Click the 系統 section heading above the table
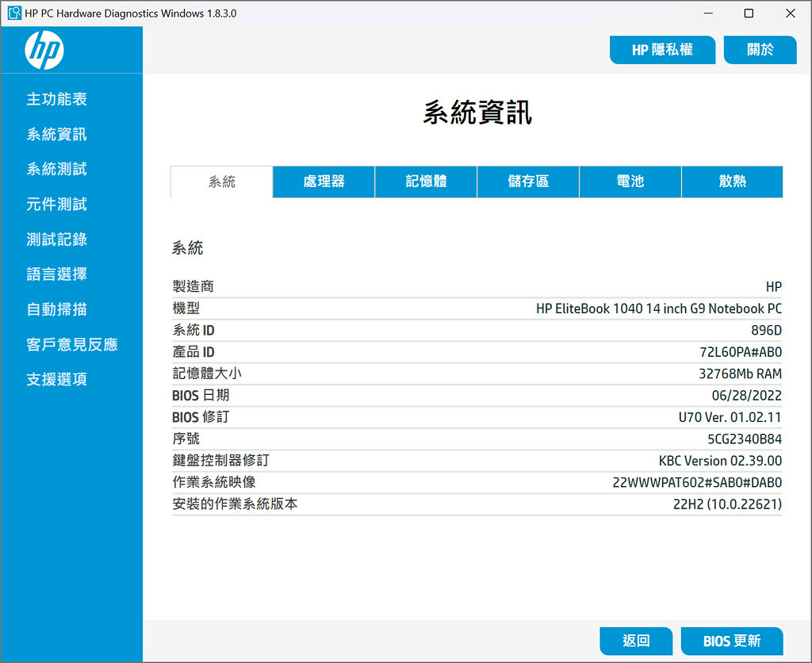The width and height of the screenshot is (812, 663). tap(187, 248)
